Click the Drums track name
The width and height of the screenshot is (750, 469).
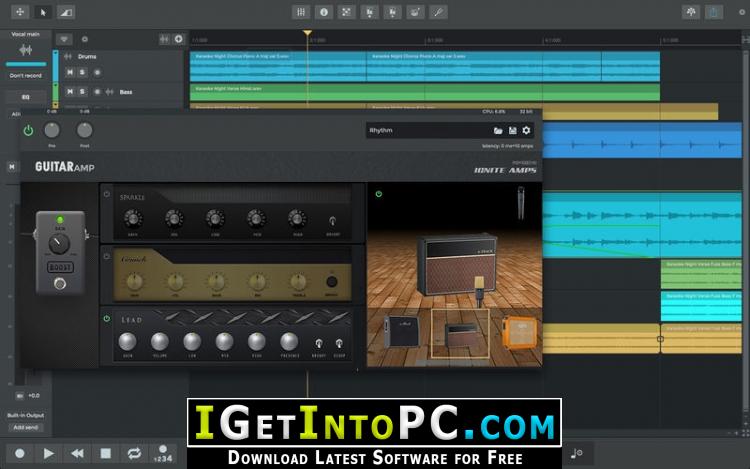coord(87,56)
